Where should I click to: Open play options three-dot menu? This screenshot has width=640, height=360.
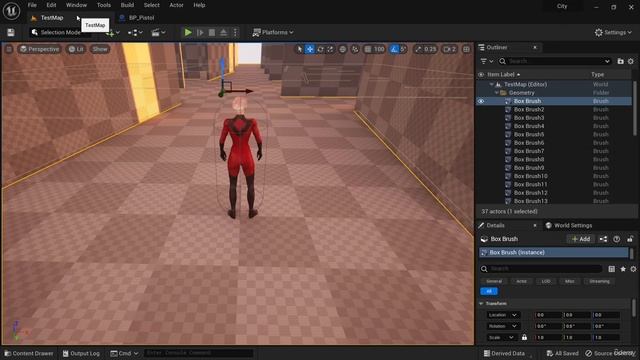pos(235,32)
